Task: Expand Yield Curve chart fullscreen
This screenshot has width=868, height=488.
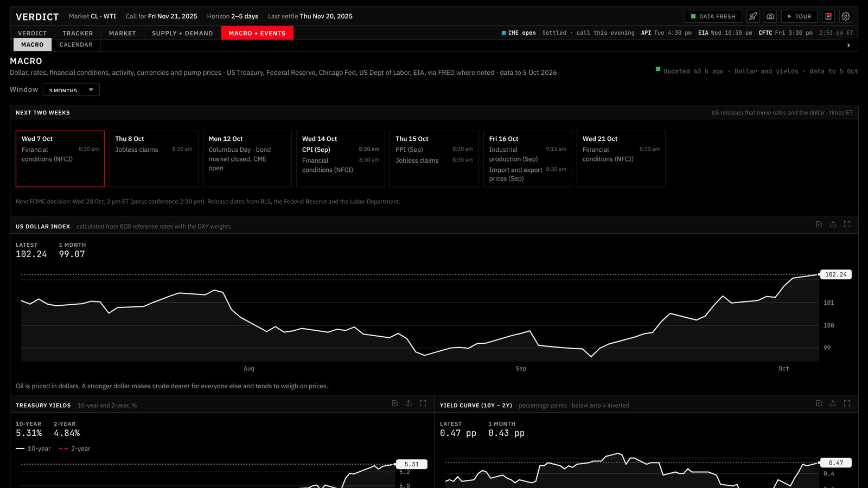Action: 847,403
